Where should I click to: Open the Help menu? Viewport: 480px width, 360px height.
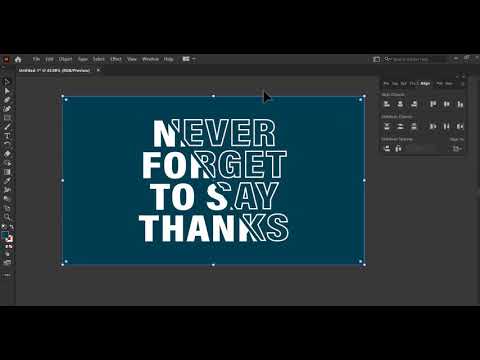coord(169,59)
